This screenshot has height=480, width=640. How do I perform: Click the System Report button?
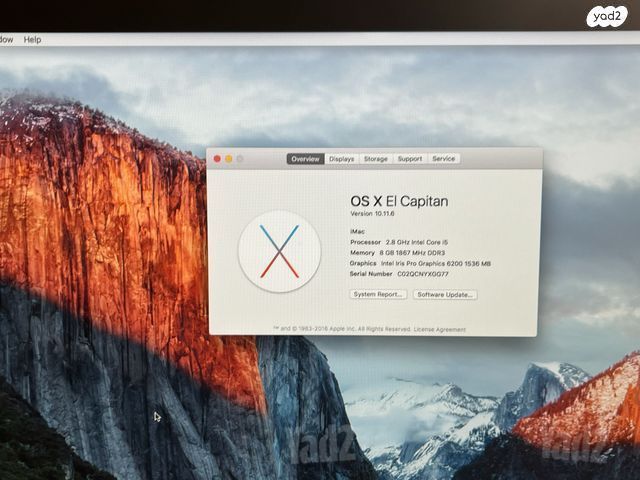pos(378,294)
